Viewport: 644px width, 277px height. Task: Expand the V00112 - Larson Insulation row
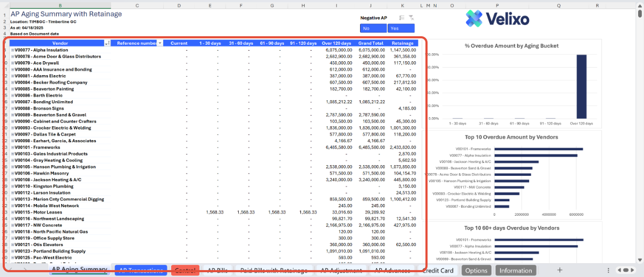pyautogui.click(x=13, y=193)
